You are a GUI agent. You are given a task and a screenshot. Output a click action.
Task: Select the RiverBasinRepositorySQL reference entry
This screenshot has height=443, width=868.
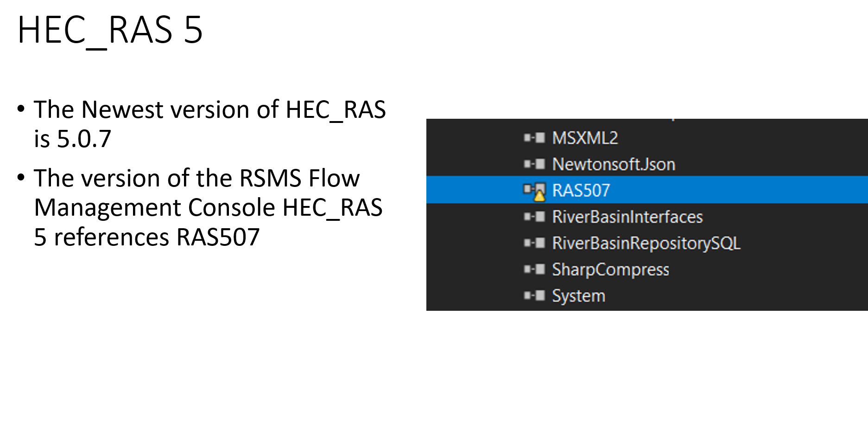click(x=646, y=243)
